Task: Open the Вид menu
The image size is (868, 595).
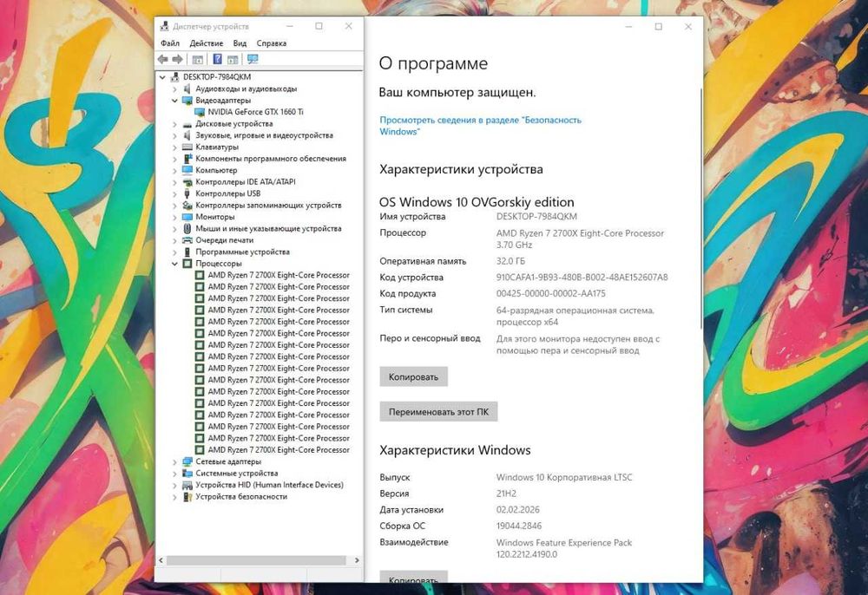Action: click(x=240, y=43)
